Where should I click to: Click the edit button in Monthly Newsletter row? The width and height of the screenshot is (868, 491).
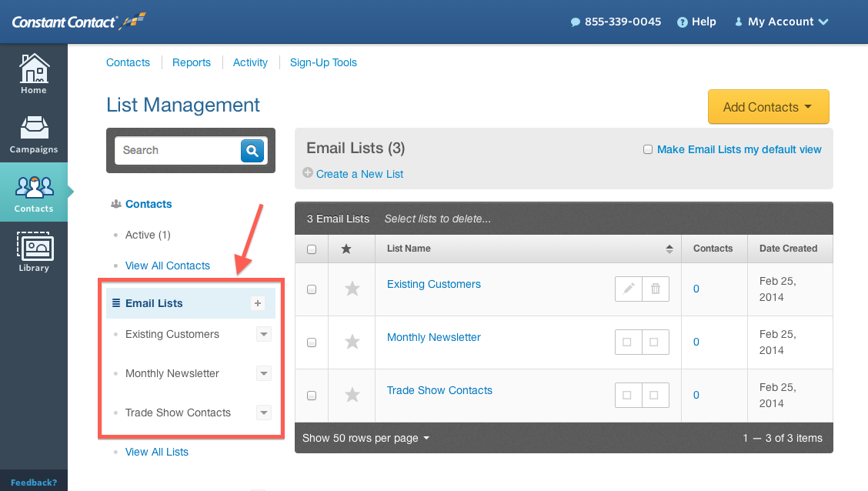pyautogui.click(x=629, y=342)
